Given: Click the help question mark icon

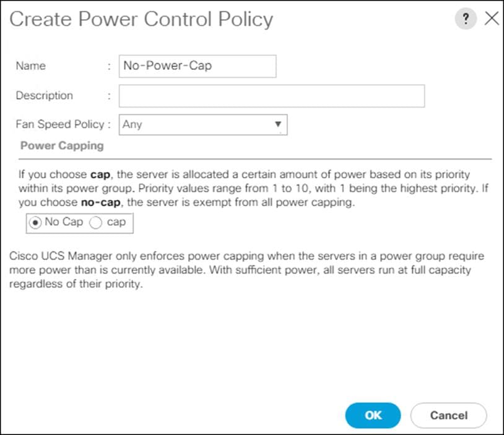Looking at the screenshot, I should [466, 19].
